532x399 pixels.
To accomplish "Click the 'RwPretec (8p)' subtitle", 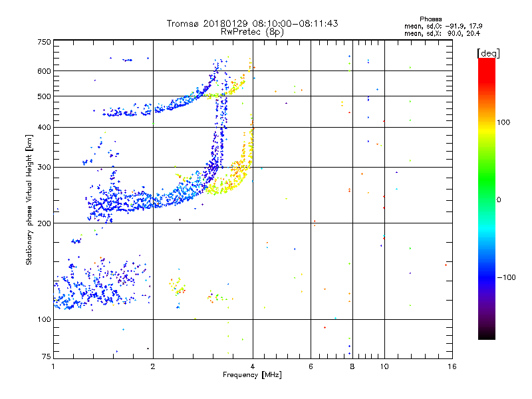I will pyautogui.click(x=252, y=32).
